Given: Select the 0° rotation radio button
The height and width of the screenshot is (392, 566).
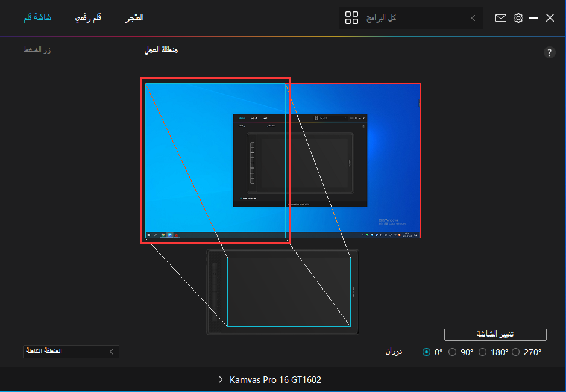Looking at the screenshot, I should click(x=426, y=352).
